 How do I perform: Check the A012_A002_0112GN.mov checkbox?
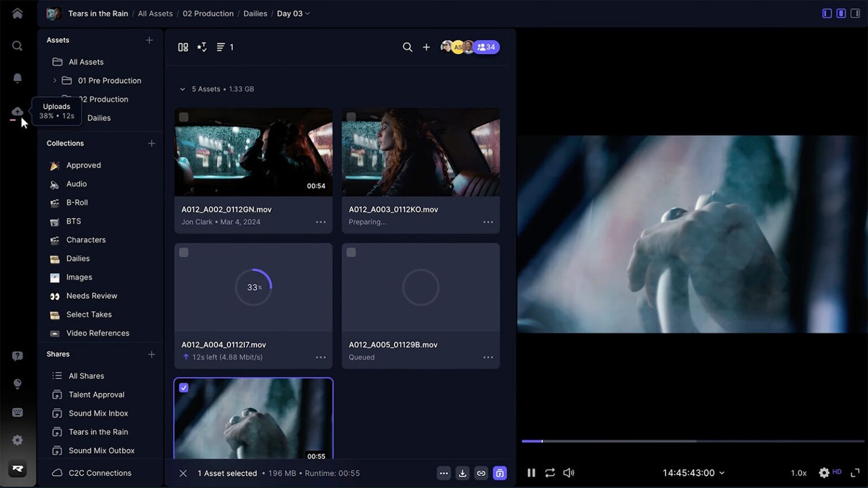(x=184, y=117)
